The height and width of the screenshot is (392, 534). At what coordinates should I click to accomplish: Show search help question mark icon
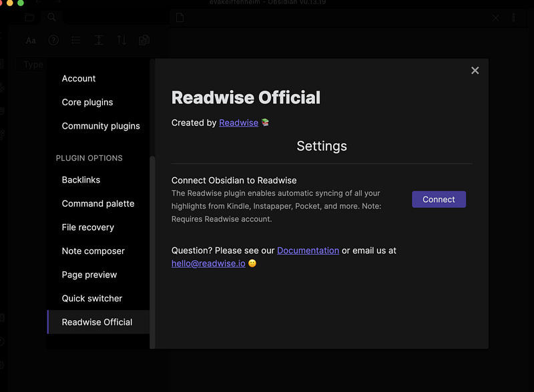53,40
